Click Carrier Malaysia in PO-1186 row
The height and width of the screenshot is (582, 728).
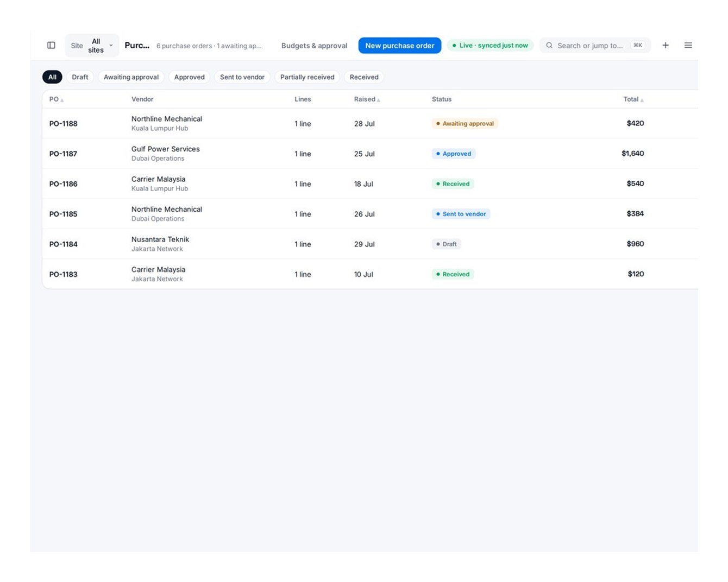tap(159, 179)
